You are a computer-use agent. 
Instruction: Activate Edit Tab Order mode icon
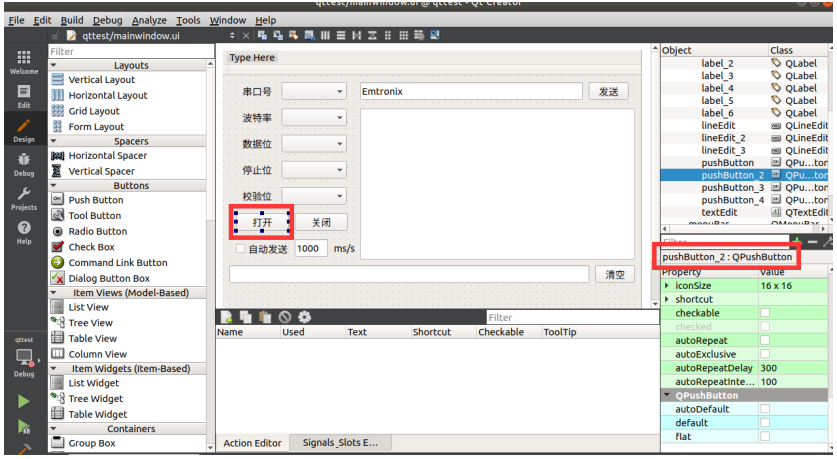[310, 35]
